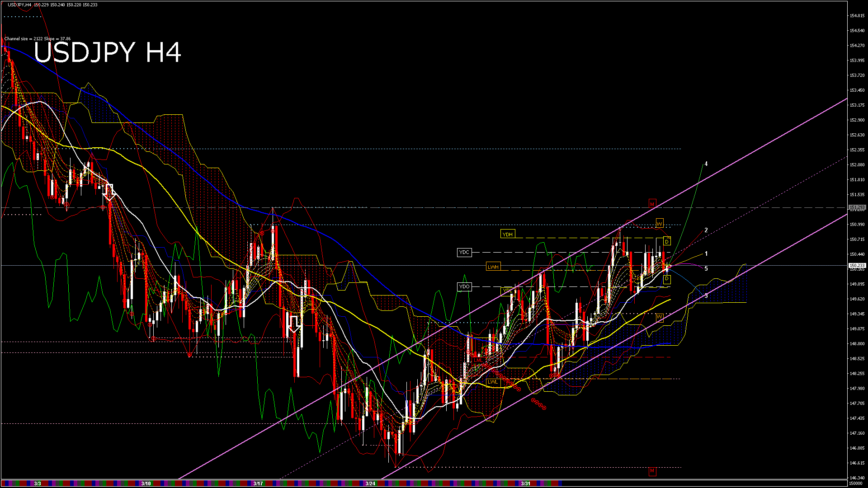This screenshot has width=868, height=488.
Task: Click the 153.175 price axis label
Action: point(857,105)
